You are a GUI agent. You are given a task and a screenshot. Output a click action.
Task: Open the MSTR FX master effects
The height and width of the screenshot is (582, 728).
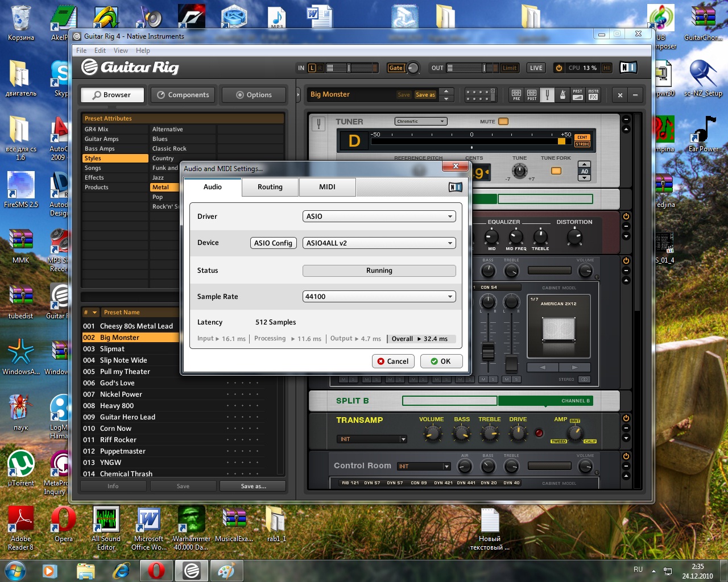coord(593,95)
